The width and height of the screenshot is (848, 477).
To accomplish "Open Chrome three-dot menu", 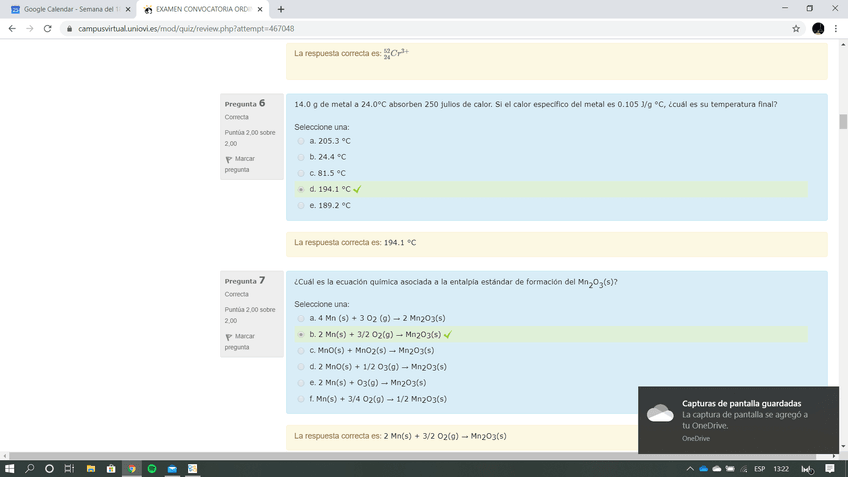I will pos(836,29).
